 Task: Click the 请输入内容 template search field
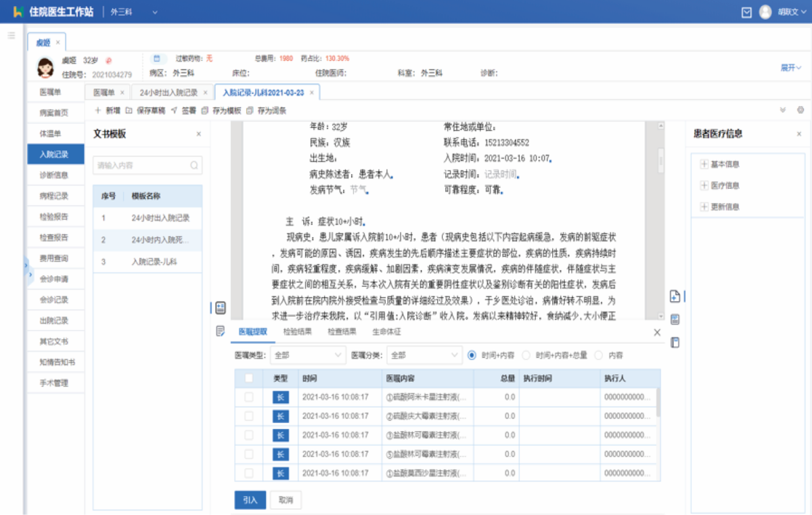click(x=141, y=165)
